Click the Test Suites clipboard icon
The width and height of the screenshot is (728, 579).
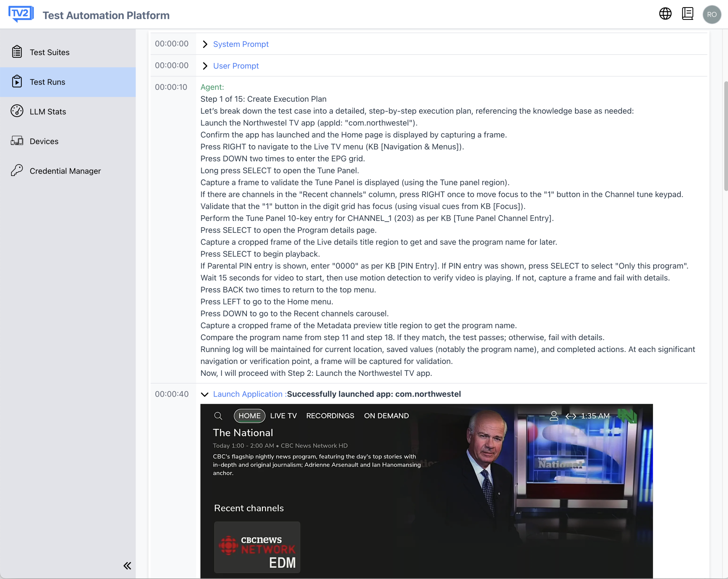coord(17,52)
